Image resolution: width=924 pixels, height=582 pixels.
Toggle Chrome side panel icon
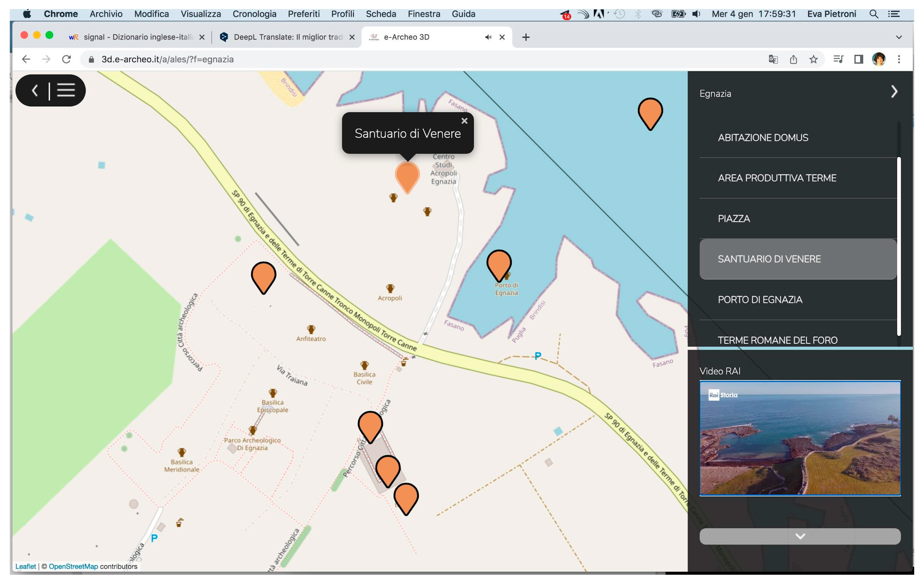(x=859, y=60)
